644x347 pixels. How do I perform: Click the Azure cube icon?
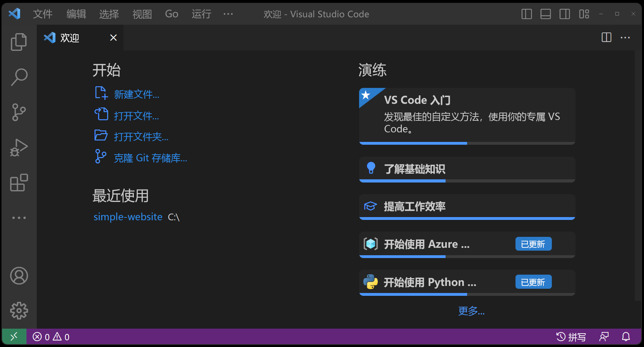(371, 244)
